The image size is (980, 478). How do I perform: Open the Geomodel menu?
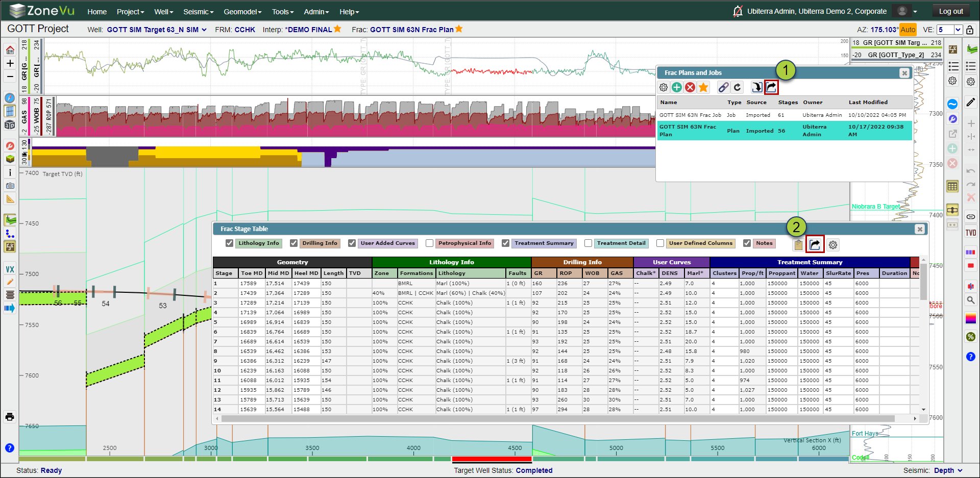[243, 12]
